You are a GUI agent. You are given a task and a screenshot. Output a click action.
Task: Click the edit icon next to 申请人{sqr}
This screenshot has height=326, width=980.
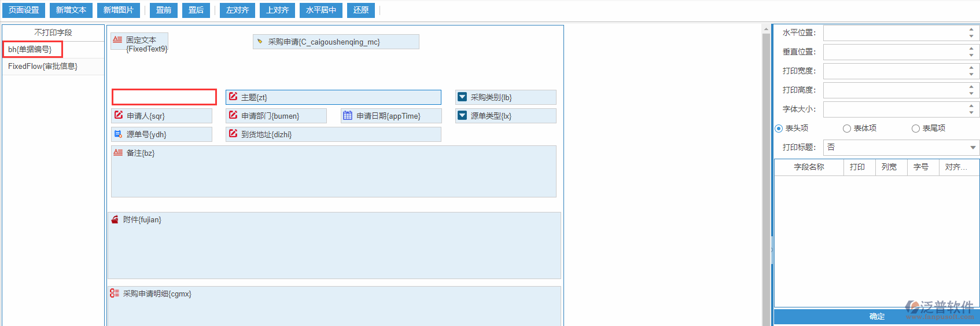(x=119, y=115)
